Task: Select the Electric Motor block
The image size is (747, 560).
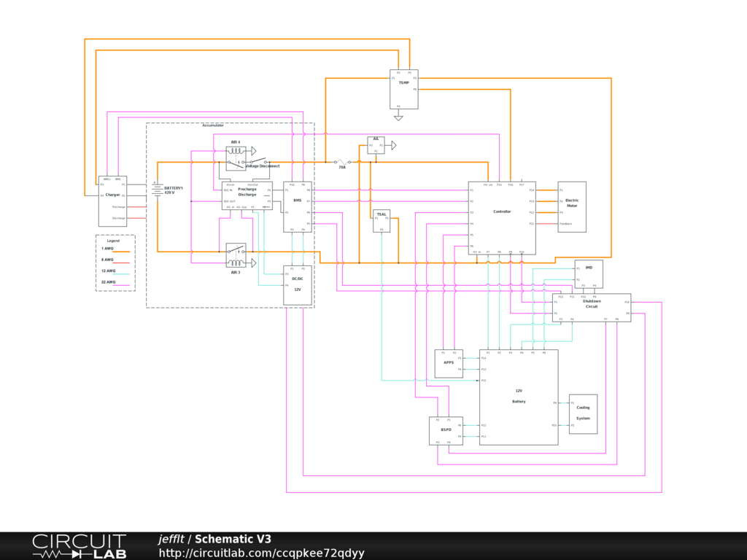Action: [x=572, y=206]
